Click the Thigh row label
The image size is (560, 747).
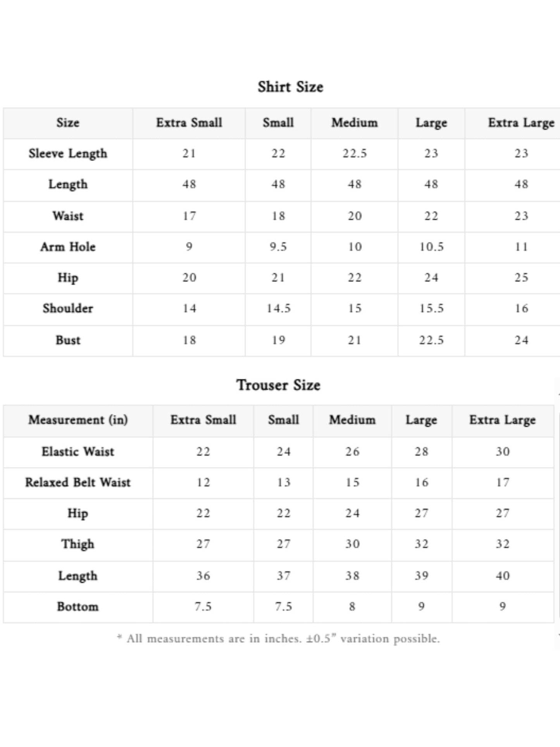(x=78, y=544)
